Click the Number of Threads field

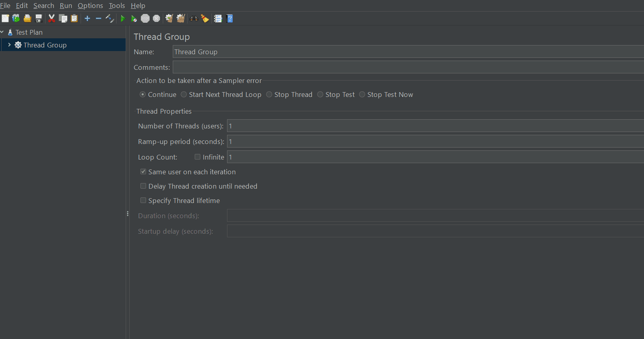click(x=435, y=126)
